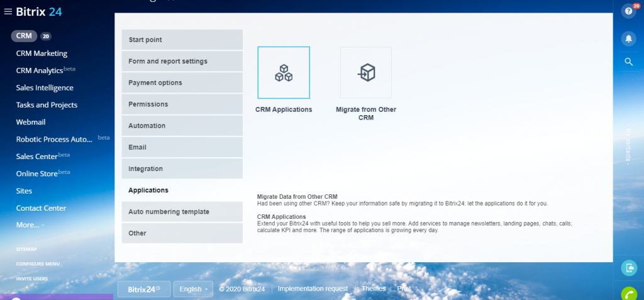Switch to Form and report settings tab

pyautogui.click(x=182, y=61)
